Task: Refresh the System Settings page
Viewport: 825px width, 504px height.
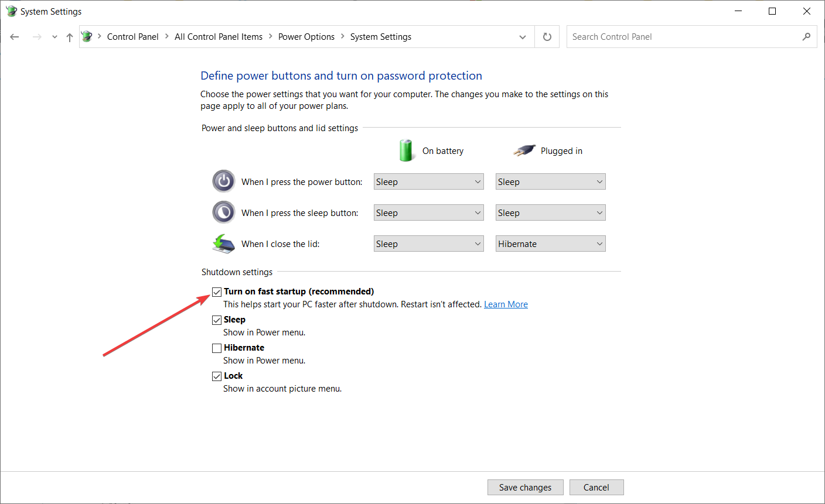Action: pyautogui.click(x=547, y=37)
